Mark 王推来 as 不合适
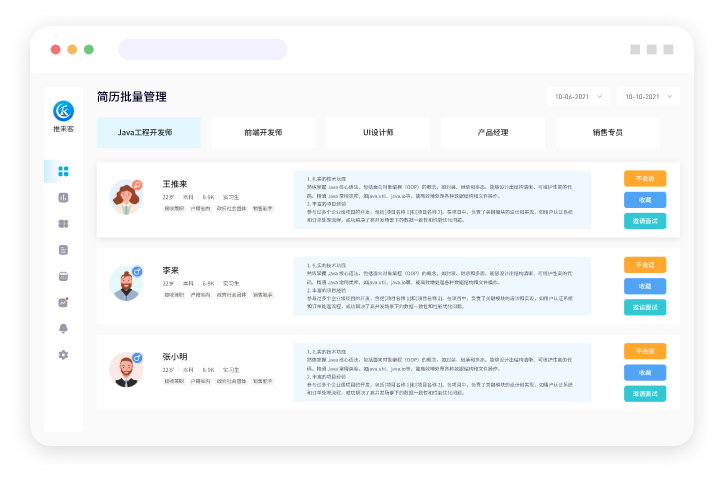The height and width of the screenshot is (480, 724). tap(645, 178)
